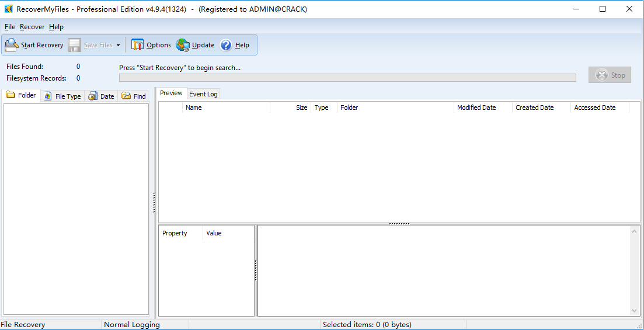Image resolution: width=644 pixels, height=330 pixels.
Task: Click the Options toolbar icon
Action: (x=138, y=45)
